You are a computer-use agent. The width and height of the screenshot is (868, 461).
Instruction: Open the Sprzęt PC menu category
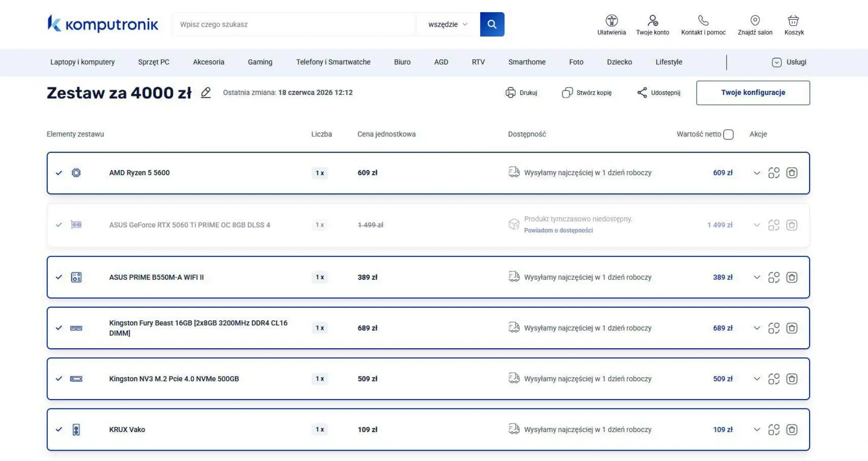[x=154, y=62]
